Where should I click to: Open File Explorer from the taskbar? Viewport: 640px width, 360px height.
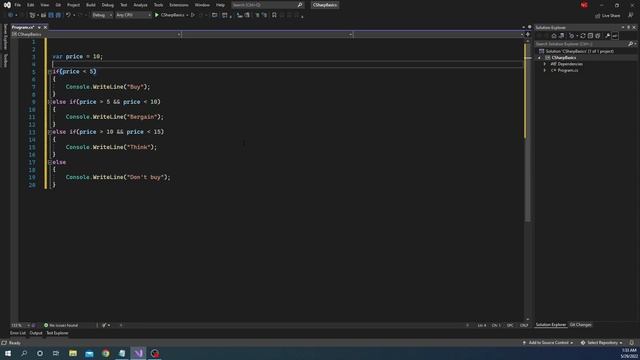(73, 353)
